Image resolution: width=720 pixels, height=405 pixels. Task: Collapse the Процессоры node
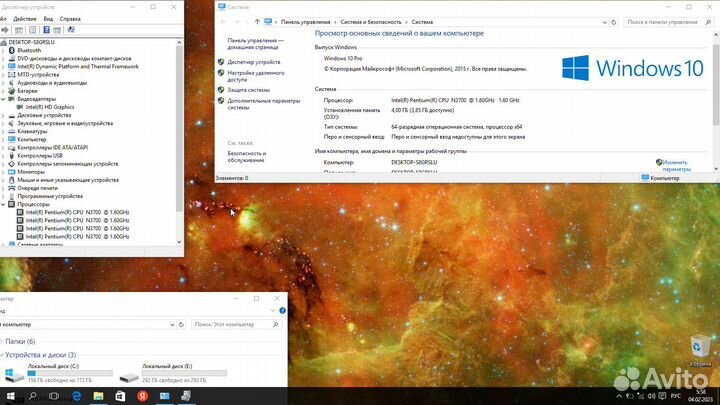[3, 204]
